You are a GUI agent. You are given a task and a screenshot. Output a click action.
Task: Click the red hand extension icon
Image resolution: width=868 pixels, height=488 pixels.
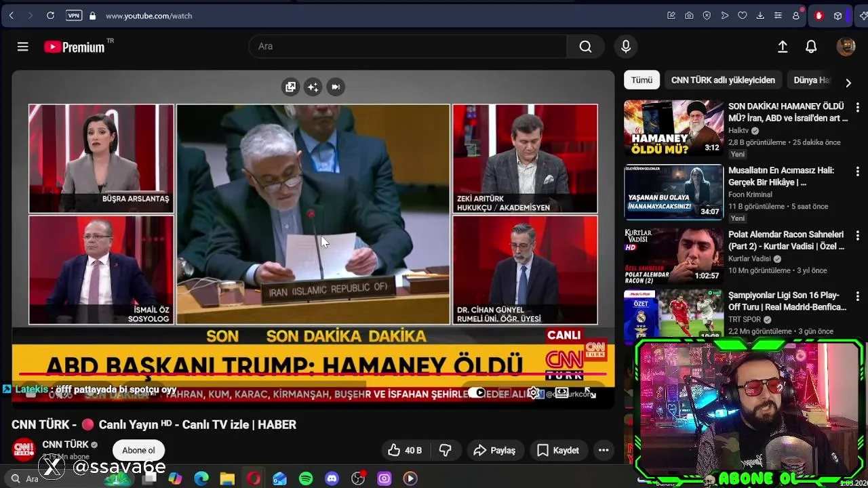(x=818, y=16)
